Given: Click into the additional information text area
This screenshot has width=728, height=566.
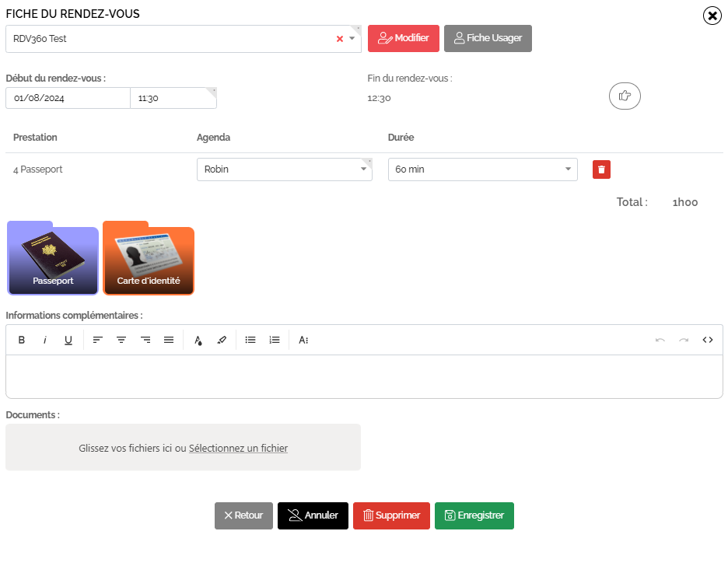Looking at the screenshot, I should 365,376.
